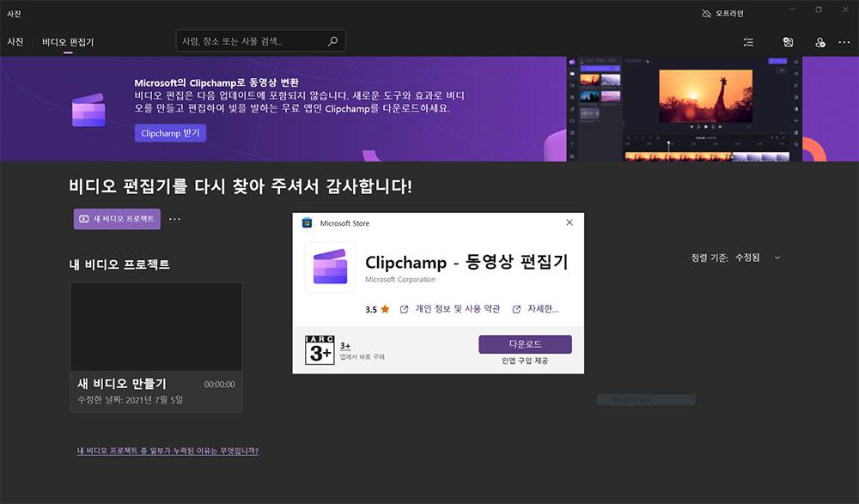859x504 pixels.
Task: Click the 다운로드 button
Action: point(525,344)
